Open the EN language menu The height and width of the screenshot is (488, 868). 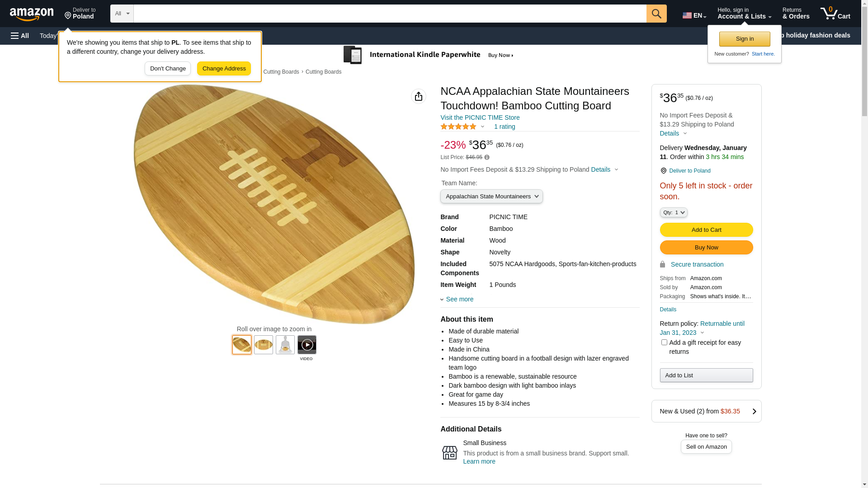pyautogui.click(x=694, y=15)
